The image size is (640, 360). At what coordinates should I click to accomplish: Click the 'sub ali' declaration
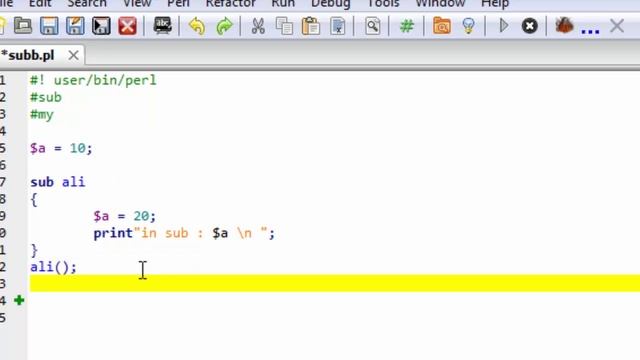[58, 182]
